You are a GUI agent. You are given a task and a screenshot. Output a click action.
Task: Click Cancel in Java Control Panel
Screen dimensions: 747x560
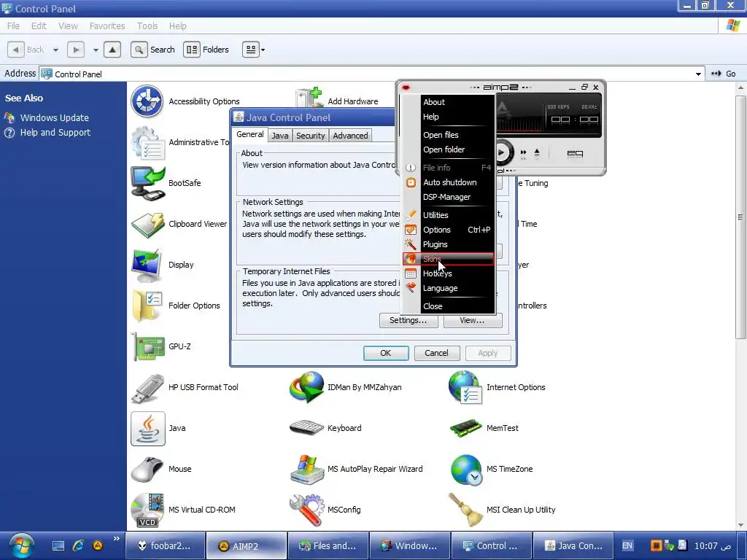point(437,353)
